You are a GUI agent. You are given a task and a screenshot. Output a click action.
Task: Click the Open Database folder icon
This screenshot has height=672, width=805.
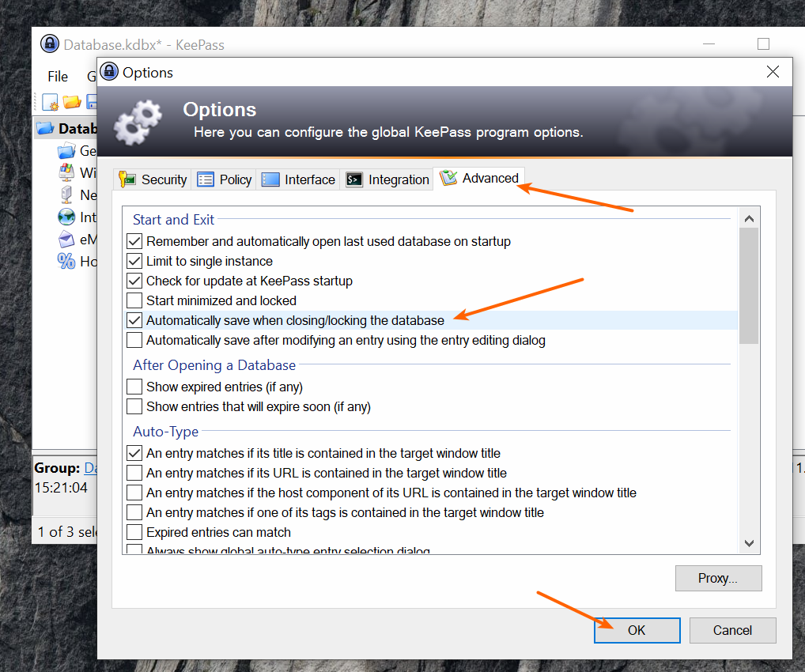[x=72, y=102]
